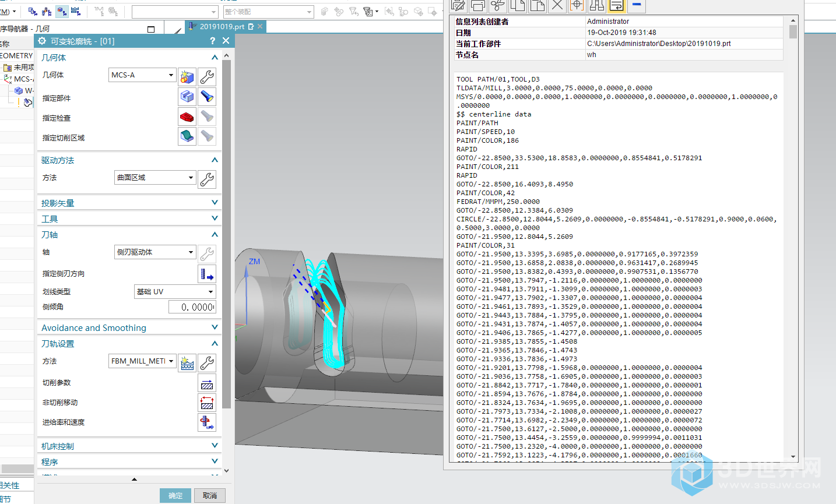This screenshot has width=836, height=504.
Task: Click the orange crosshair icon in information window
Action: tap(577, 5)
